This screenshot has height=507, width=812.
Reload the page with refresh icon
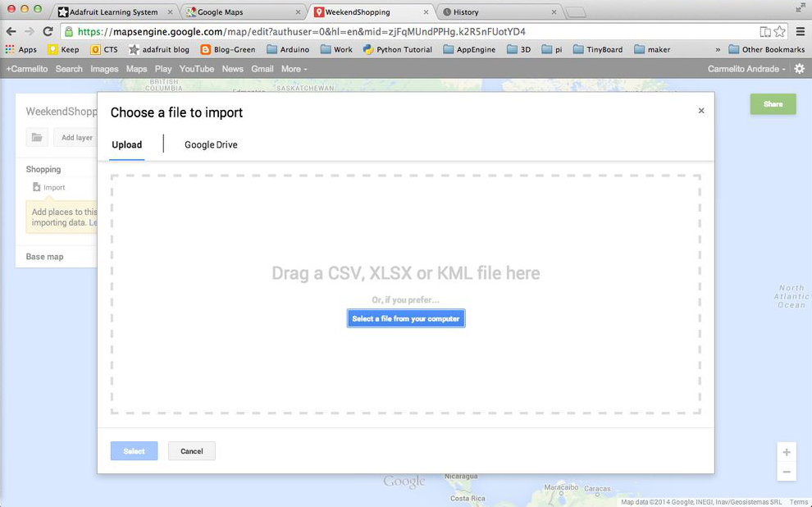point(48,32)
